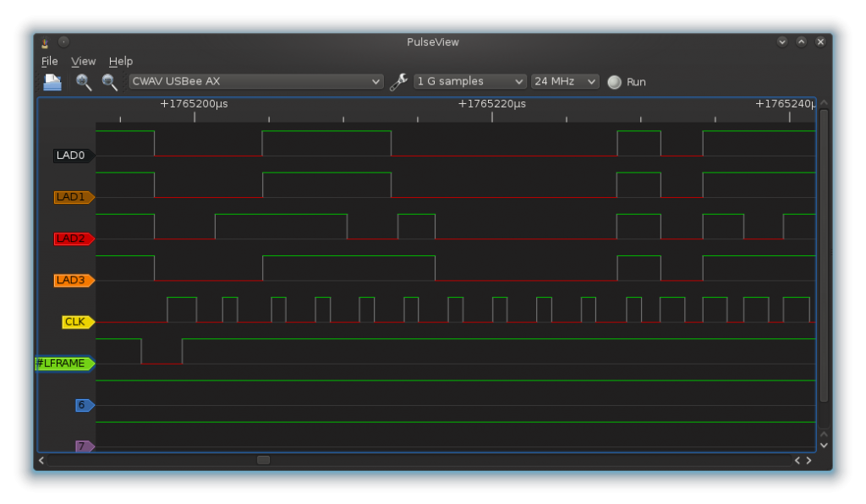Open the File menu
The image size is (866, 504).
click(48, 60)
